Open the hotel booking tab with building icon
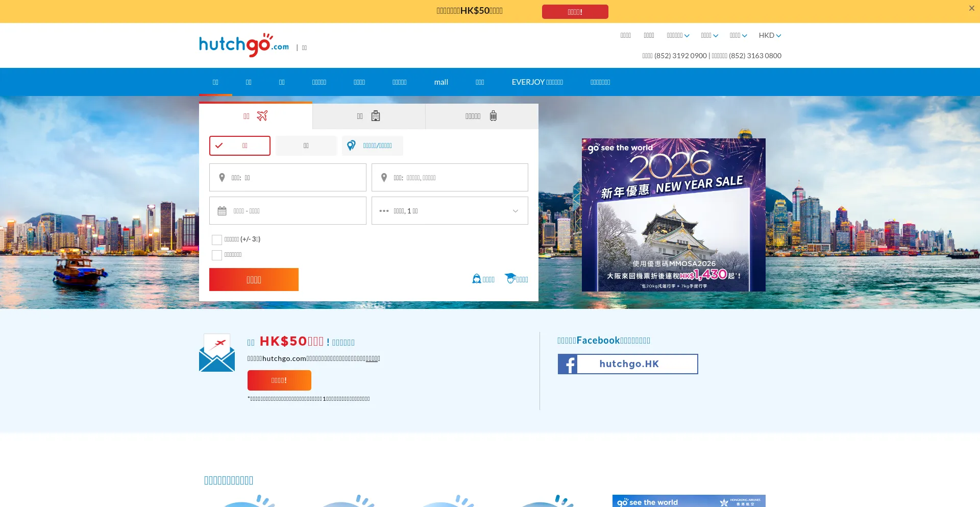This screenshot has width=980, height=507. pyautogui.click(x=369, y=116)
